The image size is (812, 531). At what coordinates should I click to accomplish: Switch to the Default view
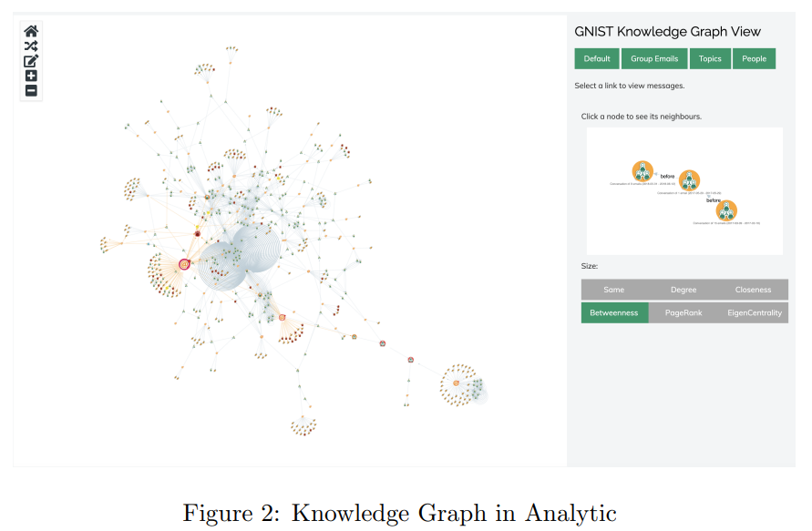click(597, 58)
